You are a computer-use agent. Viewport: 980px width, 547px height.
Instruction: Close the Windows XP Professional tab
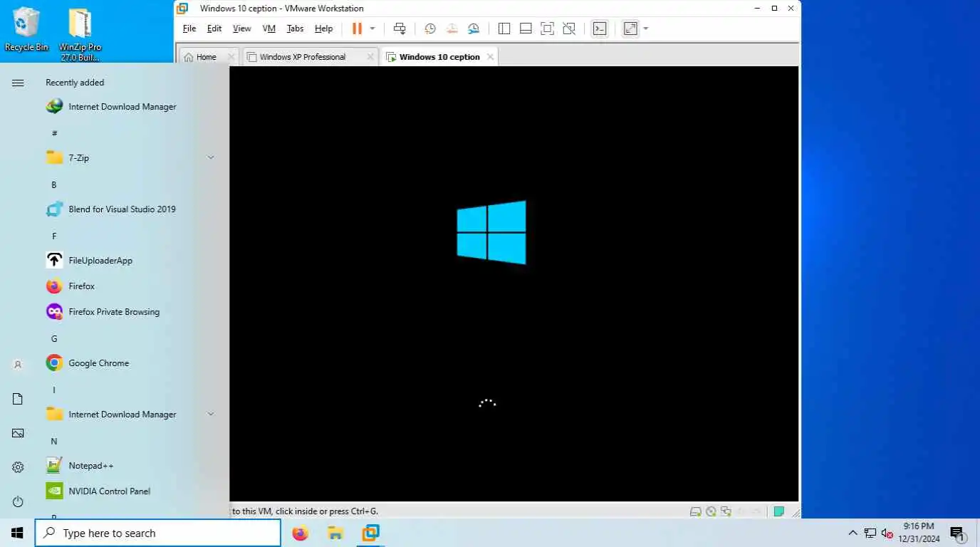click(x=370, y=57)
